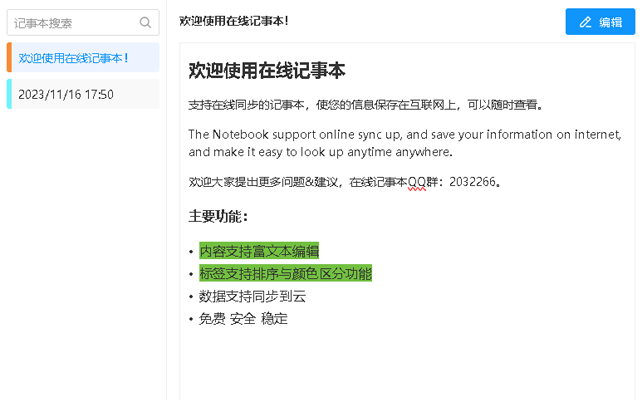The width and height of the screenshot is (640, 400).
Task: Click the blank area below the feature list
Action: pyautogui.click(x=400, y=365)
